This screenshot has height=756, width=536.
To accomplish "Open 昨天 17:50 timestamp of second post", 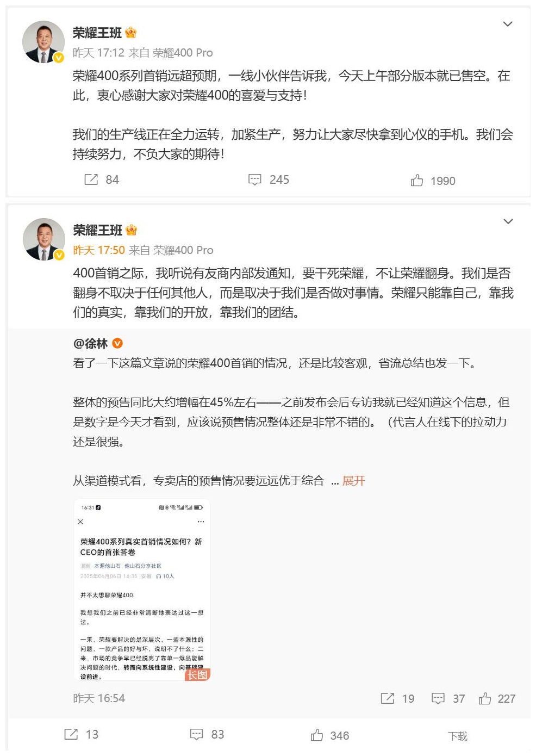I will click(x=99, y=250).
